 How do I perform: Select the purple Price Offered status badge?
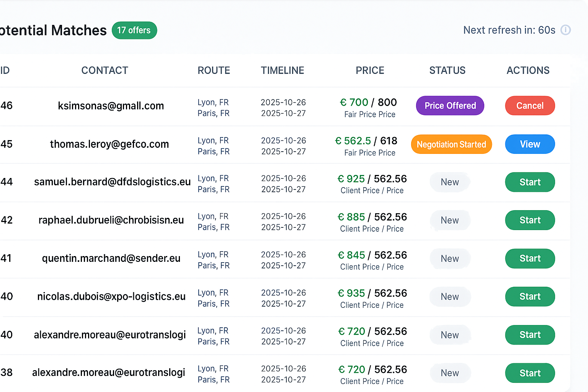click(450, 106)
